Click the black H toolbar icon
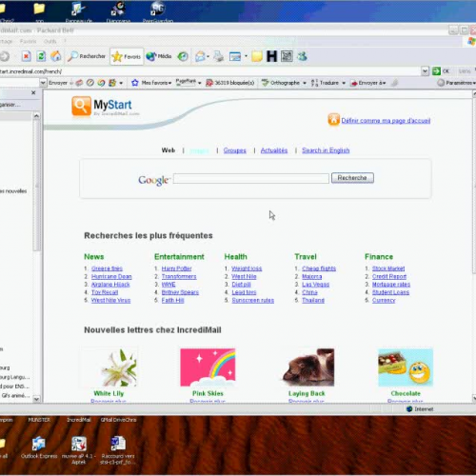 pos(272,56)
